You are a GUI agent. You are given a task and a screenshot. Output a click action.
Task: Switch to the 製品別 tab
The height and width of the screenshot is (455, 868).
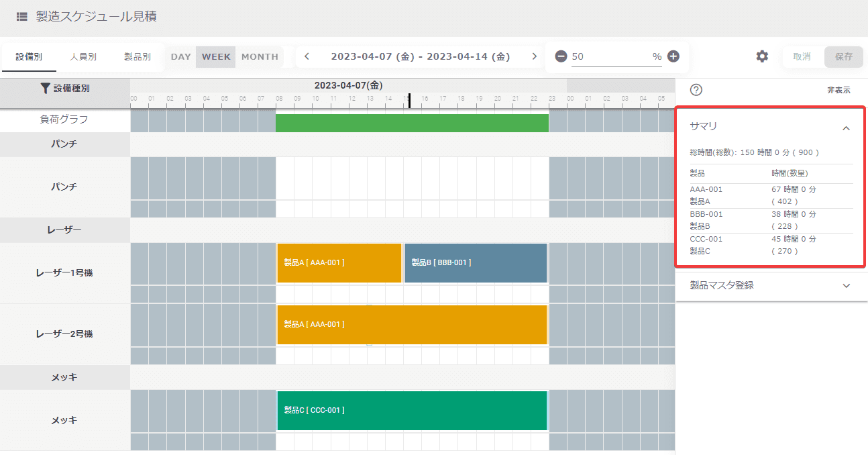138,57
